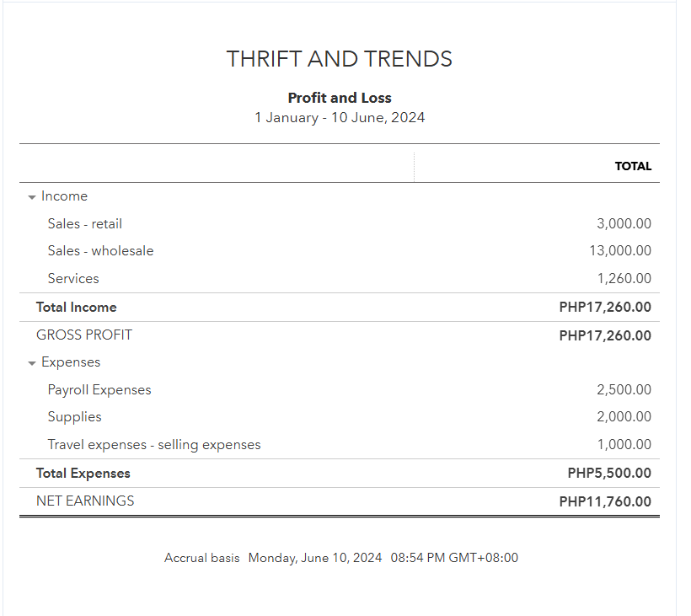
Task: Open the 1,260.00 Services amount
Action: 624,278
